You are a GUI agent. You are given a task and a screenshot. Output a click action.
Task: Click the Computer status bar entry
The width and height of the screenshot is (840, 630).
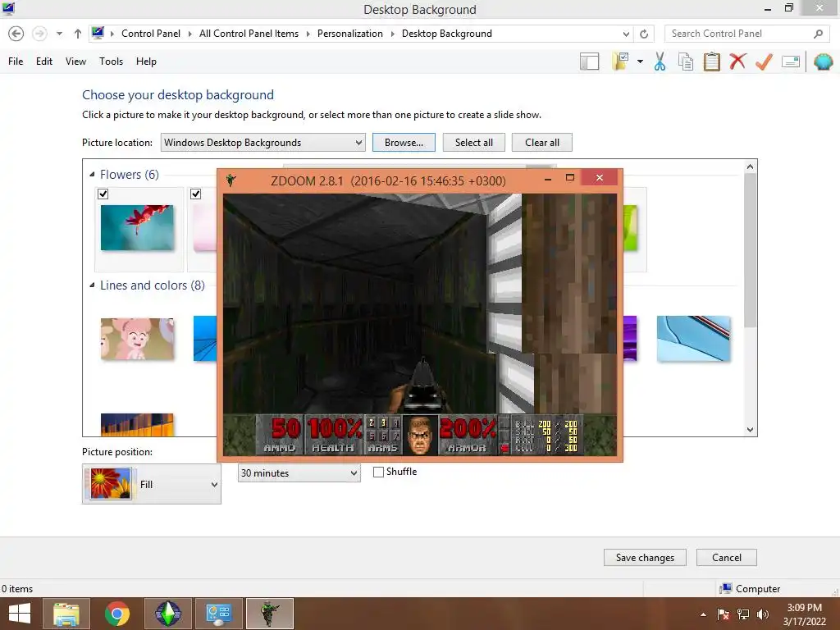click(x=750, y=589)
